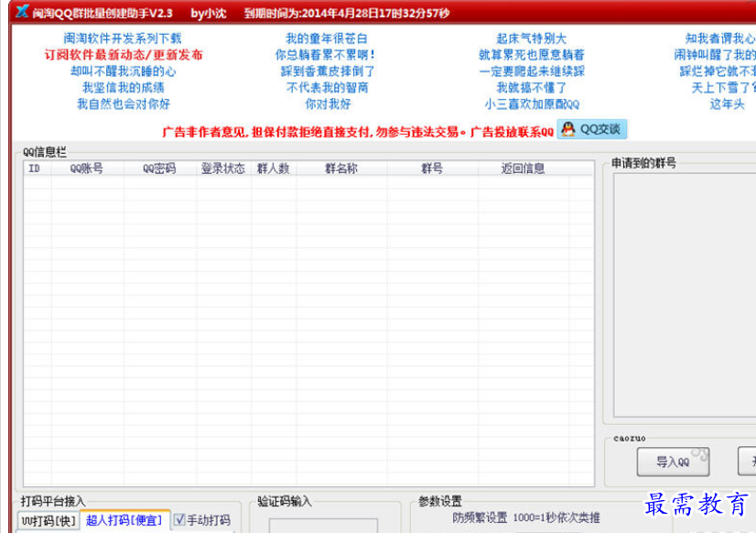Click the link 我的童年很苍白

pyautogui.click(x=327, y=38)
